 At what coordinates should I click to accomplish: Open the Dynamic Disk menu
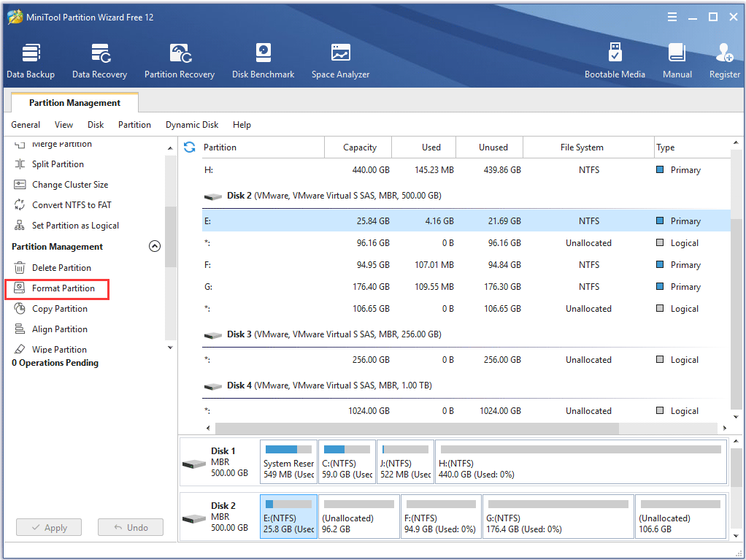pyautogui.click(x=192, y=124)
